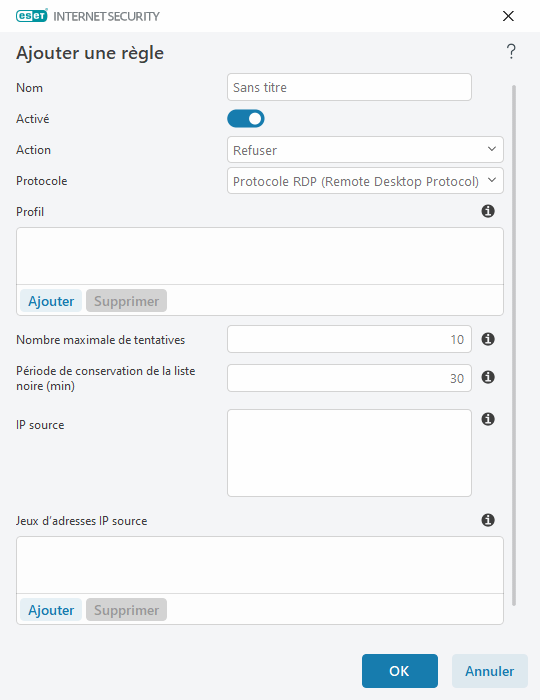Confirm the rule with the OK button
The width and height of the screenshot is (540, 700).
coord(399,671)
